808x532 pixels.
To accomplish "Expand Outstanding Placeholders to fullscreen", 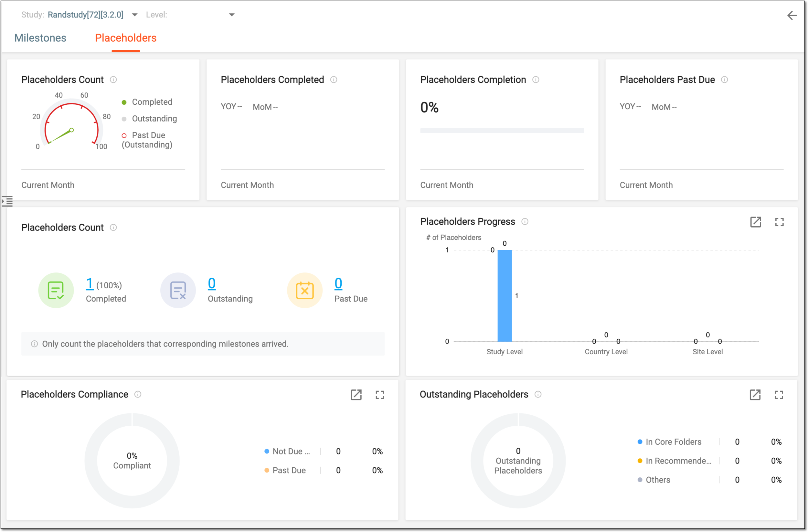I will click(x=779, y=395).
